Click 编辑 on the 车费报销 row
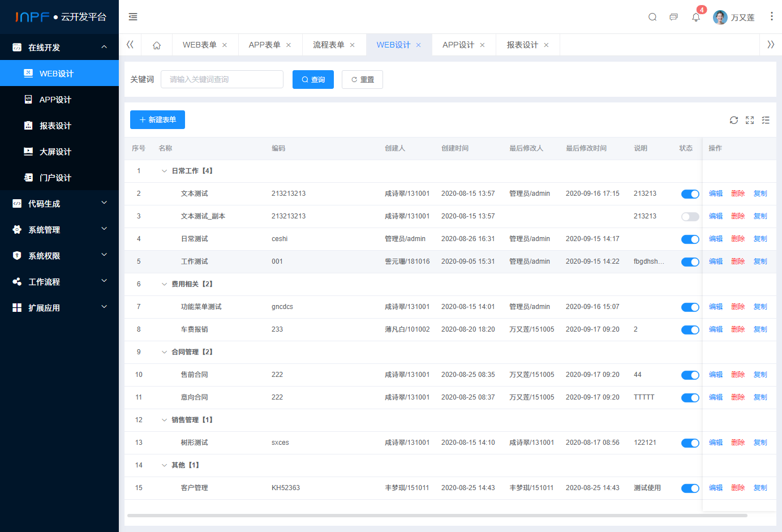 715,329
